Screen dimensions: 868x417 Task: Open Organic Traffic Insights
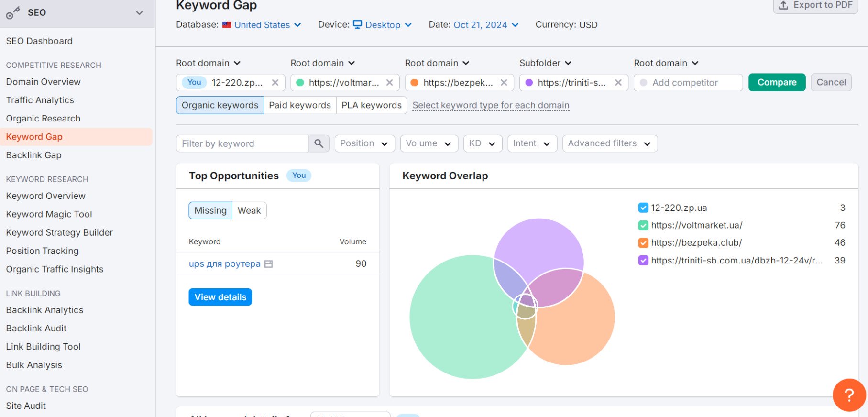[55, 269]
